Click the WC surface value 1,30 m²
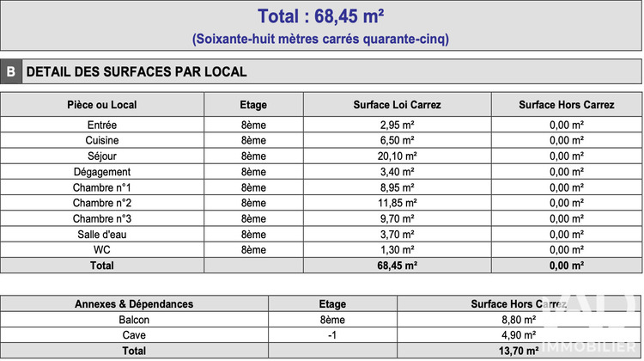Image resolution: width=644 pixels, height=361 pixels. click(398, 250)
